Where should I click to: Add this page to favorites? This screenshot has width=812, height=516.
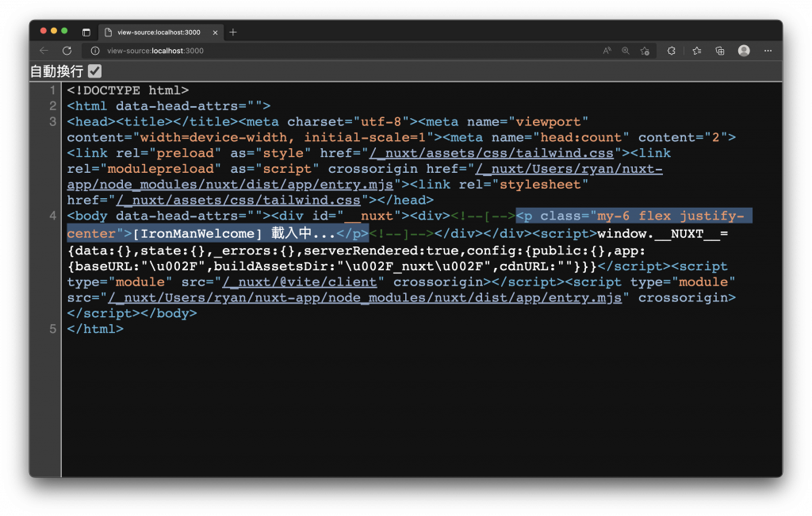[645, 51]
